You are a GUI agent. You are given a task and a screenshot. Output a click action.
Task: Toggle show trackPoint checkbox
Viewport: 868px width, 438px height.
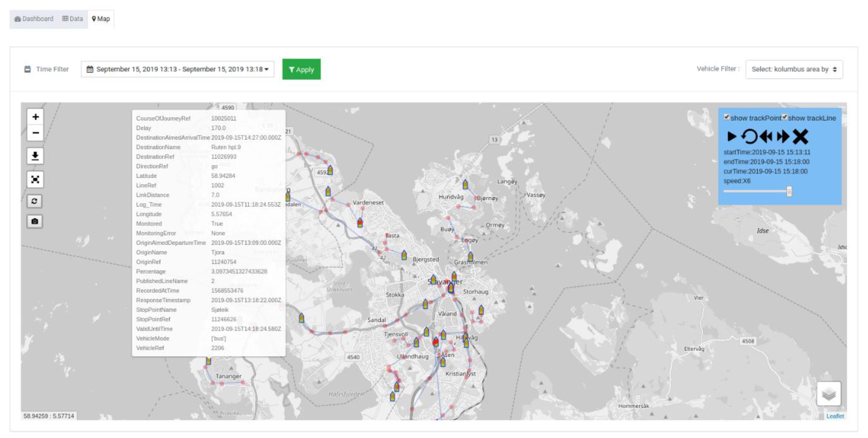(727, 117)
